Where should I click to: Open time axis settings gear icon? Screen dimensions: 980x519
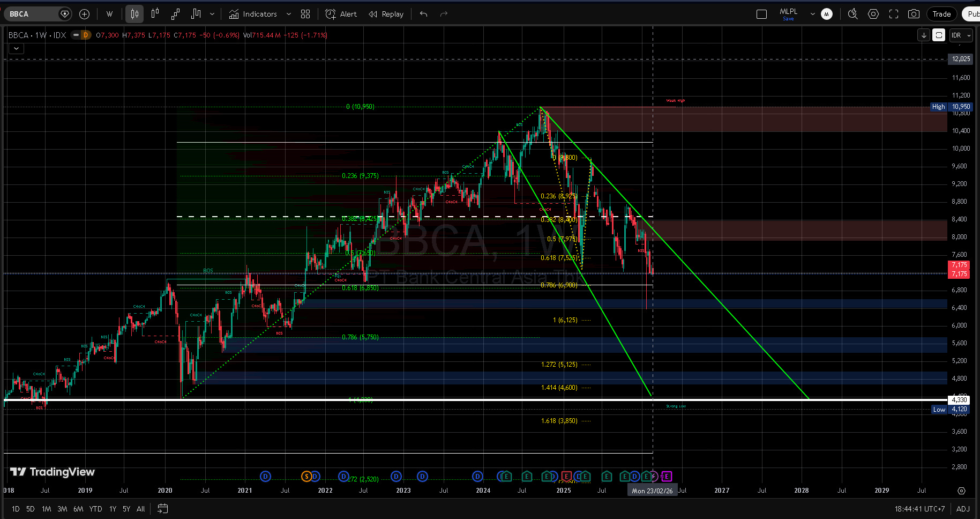pyautogui.click(x=962, y=491)
